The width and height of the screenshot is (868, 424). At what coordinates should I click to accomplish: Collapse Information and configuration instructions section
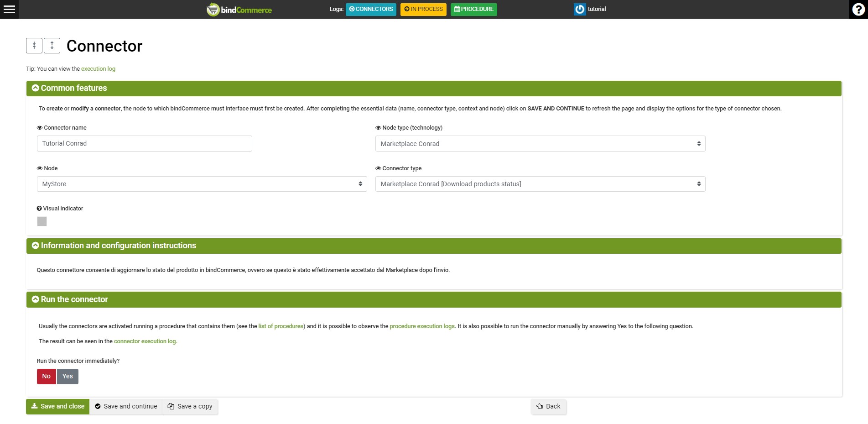(x=36, y=246)
